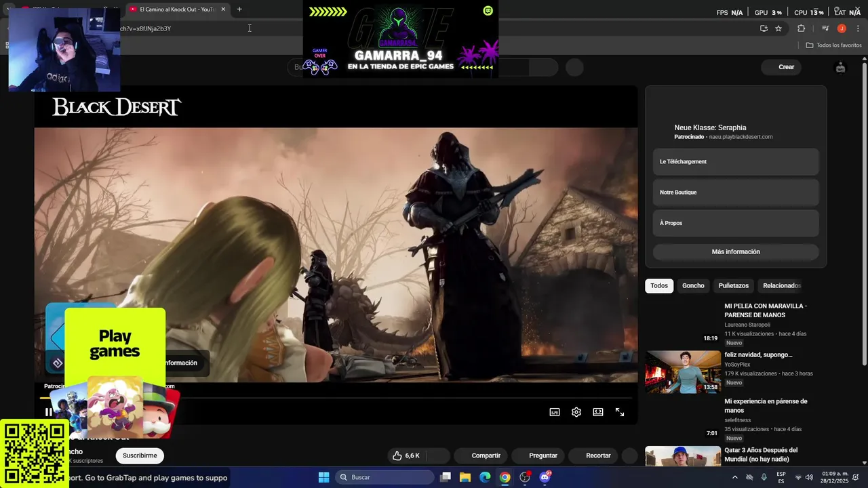
Task: Open a new browser tab
Action: tap(239, 9)
